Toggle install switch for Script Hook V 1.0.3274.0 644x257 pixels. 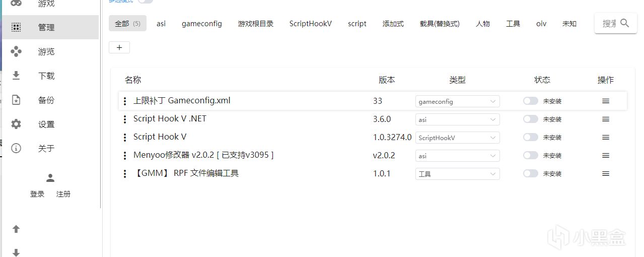click(x=531, y=137)
